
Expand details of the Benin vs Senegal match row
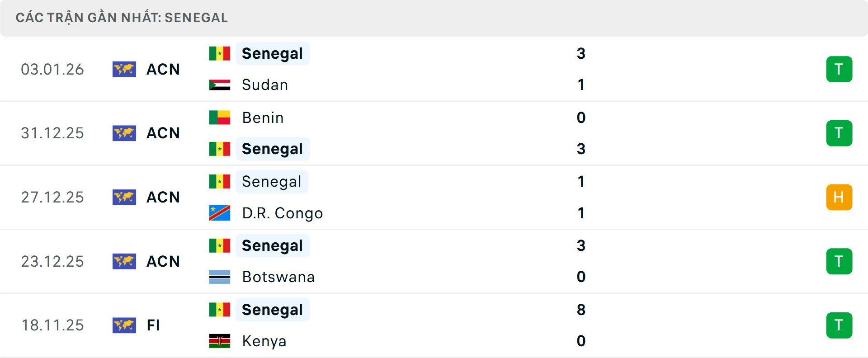point(434,133)
